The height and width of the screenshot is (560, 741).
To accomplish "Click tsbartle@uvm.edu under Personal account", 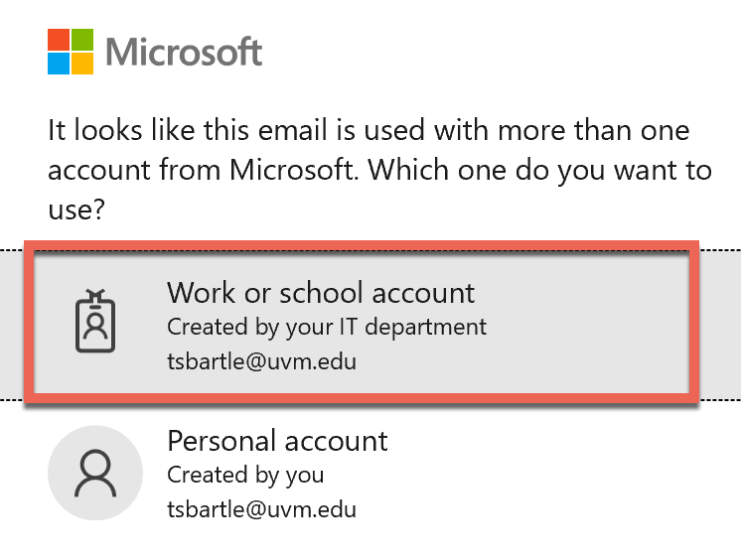I will (261, 510).
